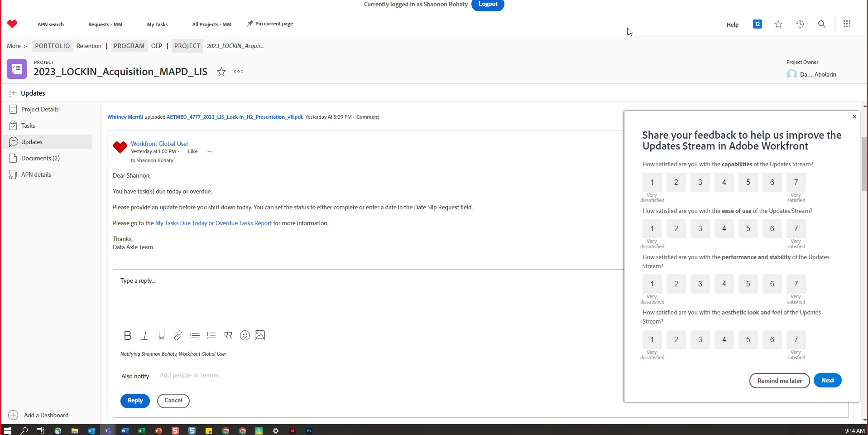The image size is (868, 435).
Task: Insert a bulleted list in reply
Action: pyautogui.click(x=195, y=335)
